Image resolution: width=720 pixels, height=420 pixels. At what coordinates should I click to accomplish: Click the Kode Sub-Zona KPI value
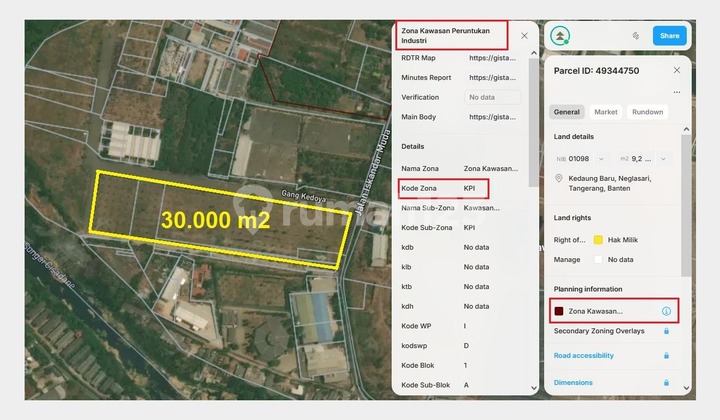click(x=469, y=228)
